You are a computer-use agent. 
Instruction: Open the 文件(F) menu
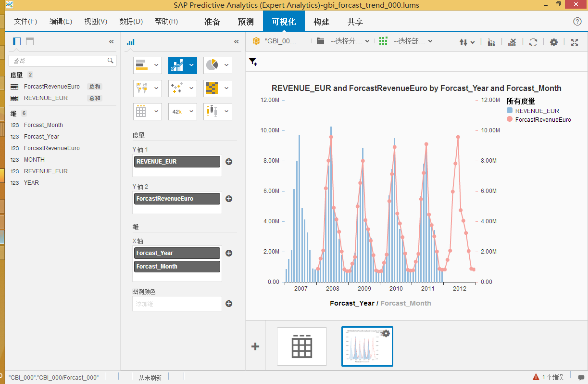pyautogui.click(x=25, y=22)
